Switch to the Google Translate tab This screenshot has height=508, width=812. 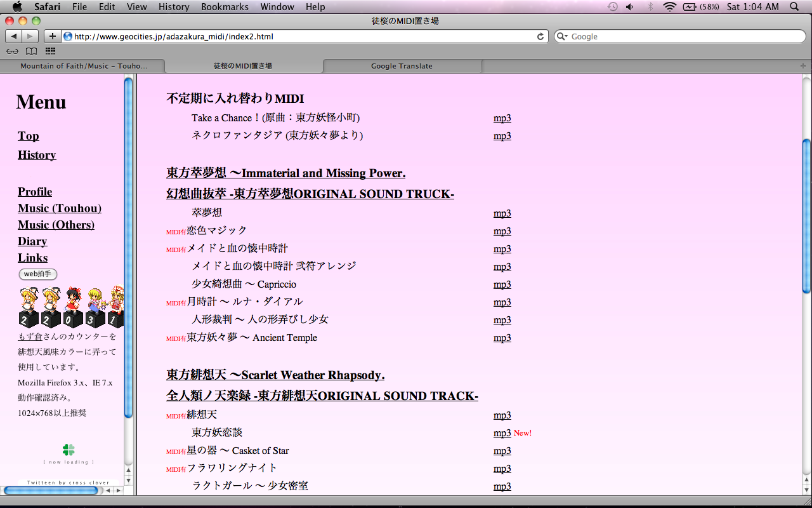(x=402, y=66)
